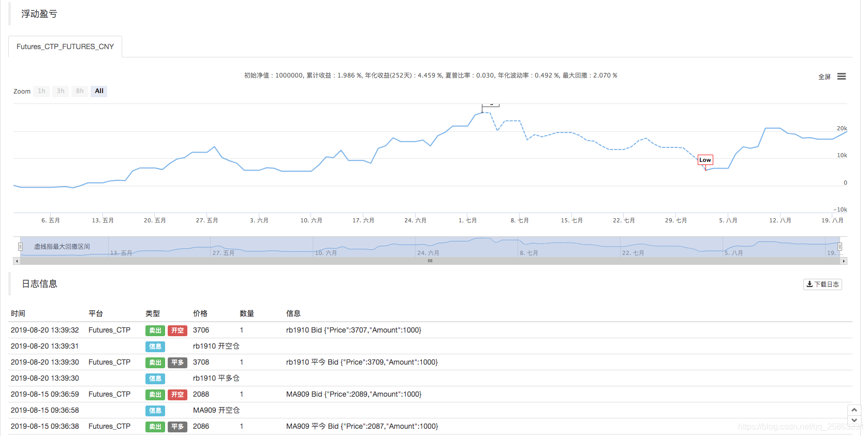Click the navigator left range handle
Screen dimensions: 868x436
(21, 247)
